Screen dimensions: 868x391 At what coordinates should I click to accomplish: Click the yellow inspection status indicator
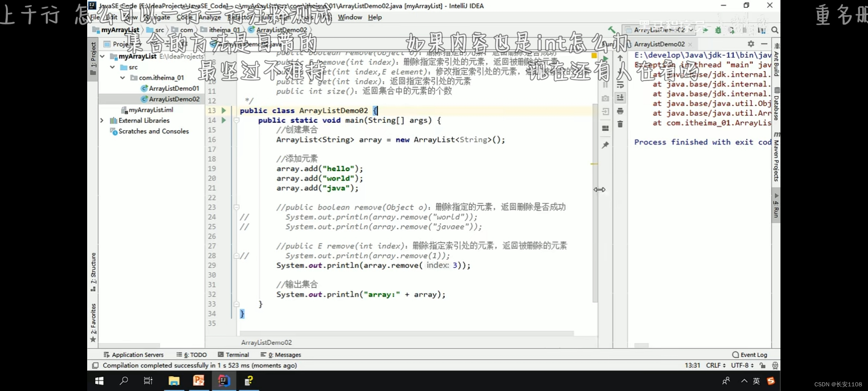(594, 55)
